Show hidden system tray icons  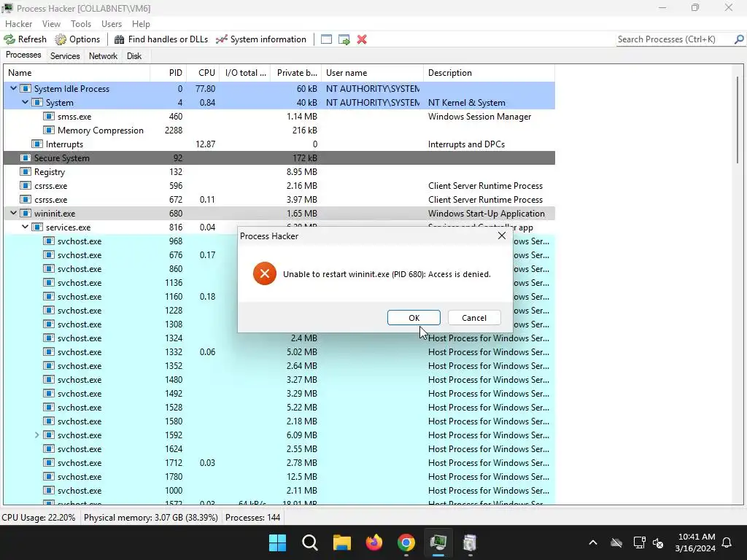[593, 542]
